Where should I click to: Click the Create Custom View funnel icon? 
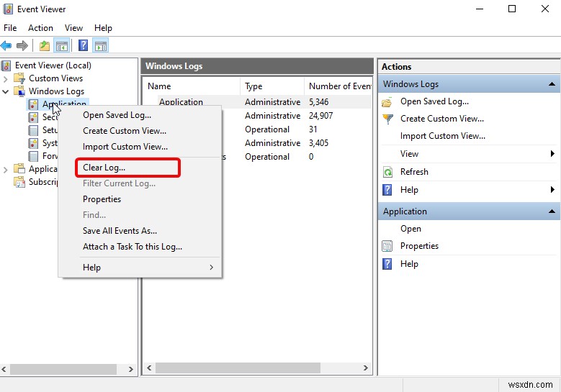[x=387, y=119]
